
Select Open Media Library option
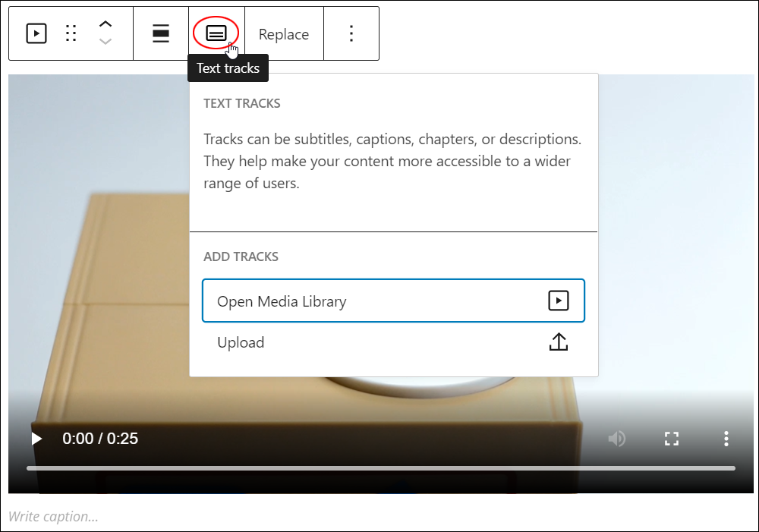tap(393, 301)
